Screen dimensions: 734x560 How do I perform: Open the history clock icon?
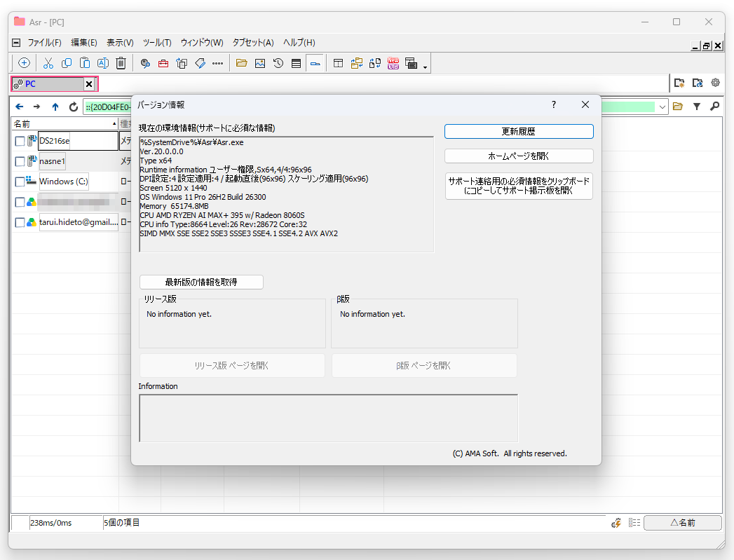click(278, 63)
